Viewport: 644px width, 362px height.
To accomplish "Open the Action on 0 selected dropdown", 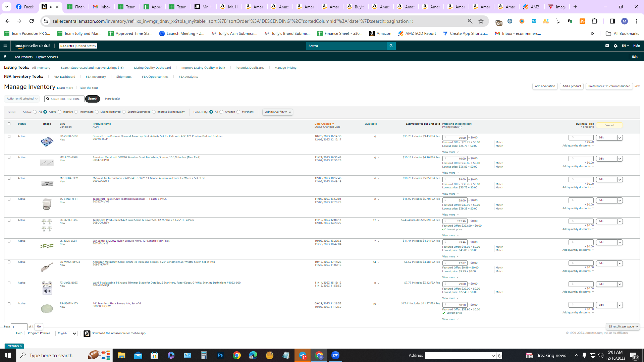I will click(22, 99).
